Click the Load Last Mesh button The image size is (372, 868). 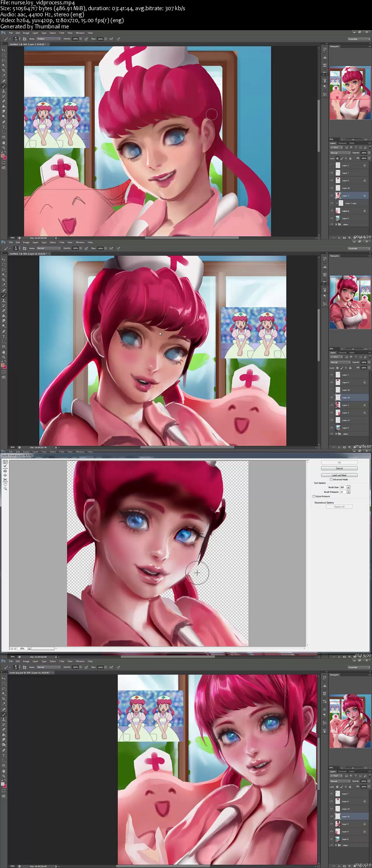pos(339,475)
